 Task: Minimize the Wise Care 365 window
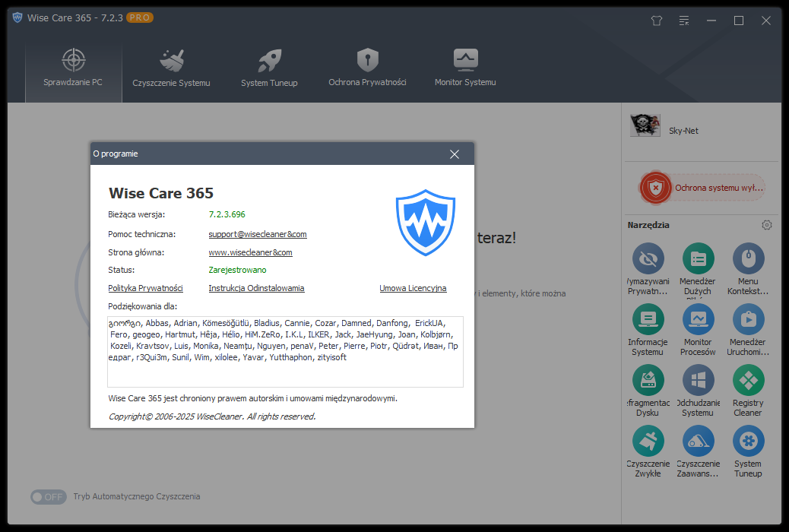click(x=711, y=21)
